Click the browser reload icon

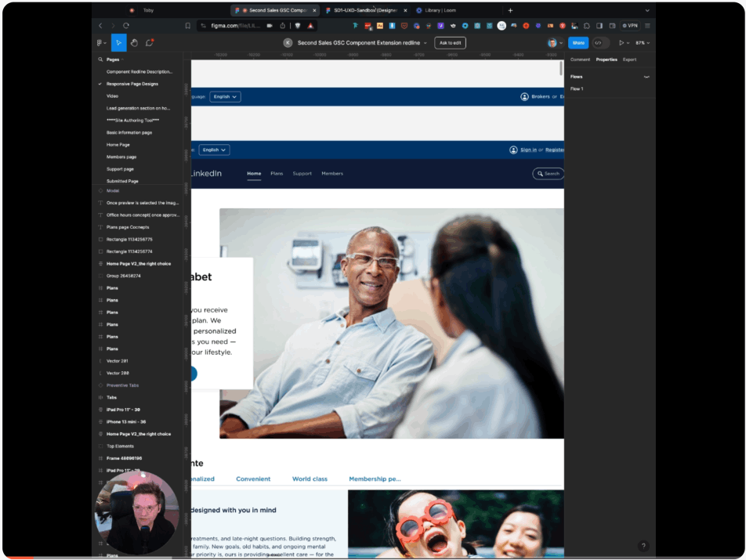pyautogui.click(x=126, y=26)
